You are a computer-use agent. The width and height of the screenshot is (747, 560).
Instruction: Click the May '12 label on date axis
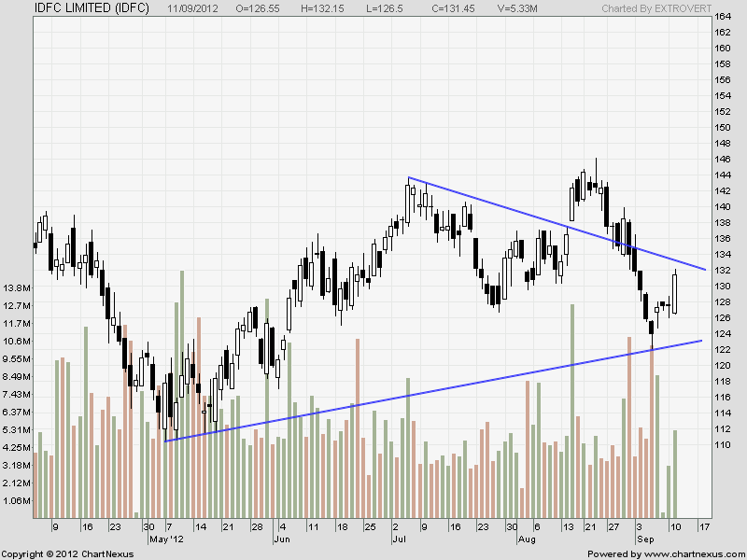pyautogui.click(x=167, y=539)
